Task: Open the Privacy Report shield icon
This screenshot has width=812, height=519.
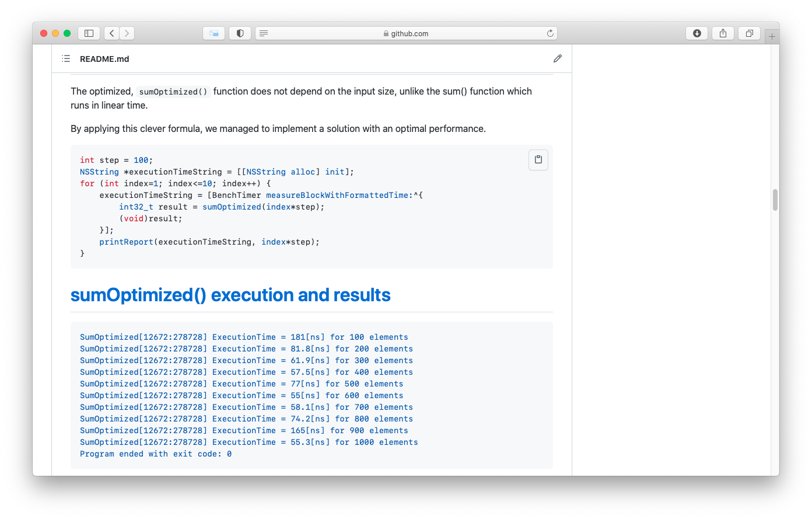Action: coord(240,33)
